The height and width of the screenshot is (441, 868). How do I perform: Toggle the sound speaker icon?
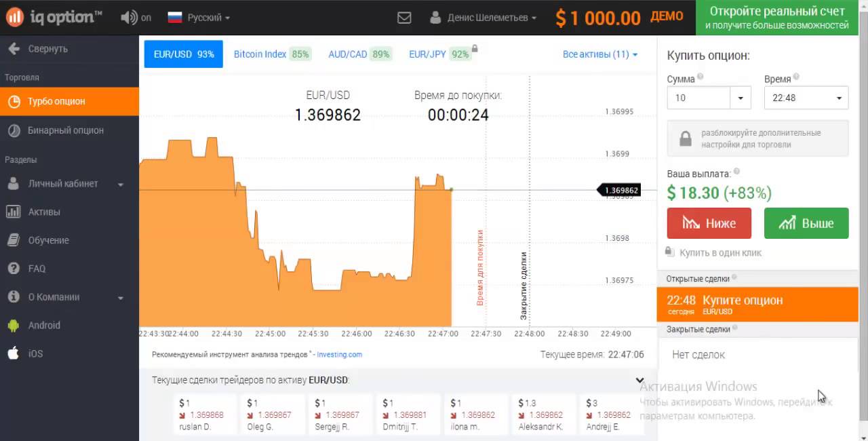pyautogui.click(x=128, y=18)
